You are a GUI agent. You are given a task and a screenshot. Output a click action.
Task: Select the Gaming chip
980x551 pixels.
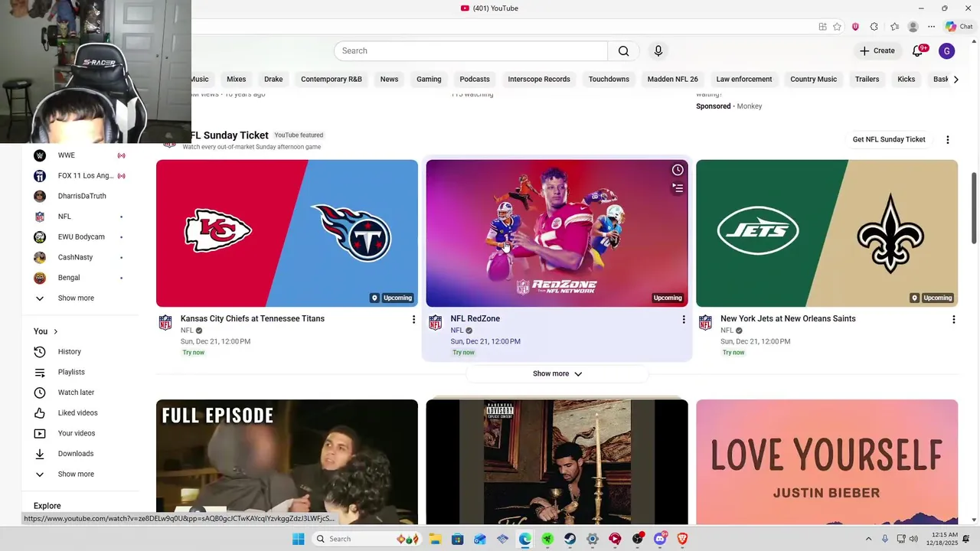click(x=429, y=79)
